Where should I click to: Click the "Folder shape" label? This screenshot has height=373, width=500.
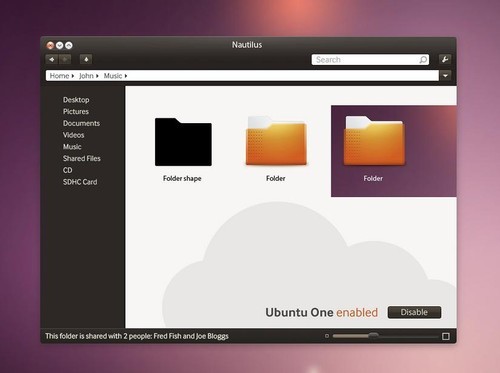182,178
